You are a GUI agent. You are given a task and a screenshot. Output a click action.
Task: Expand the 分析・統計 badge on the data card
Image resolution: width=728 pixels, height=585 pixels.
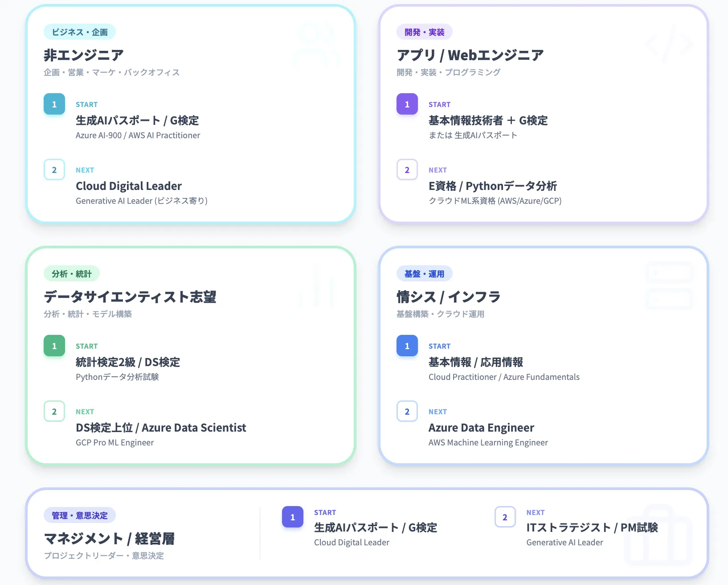(x=71, y=273)
